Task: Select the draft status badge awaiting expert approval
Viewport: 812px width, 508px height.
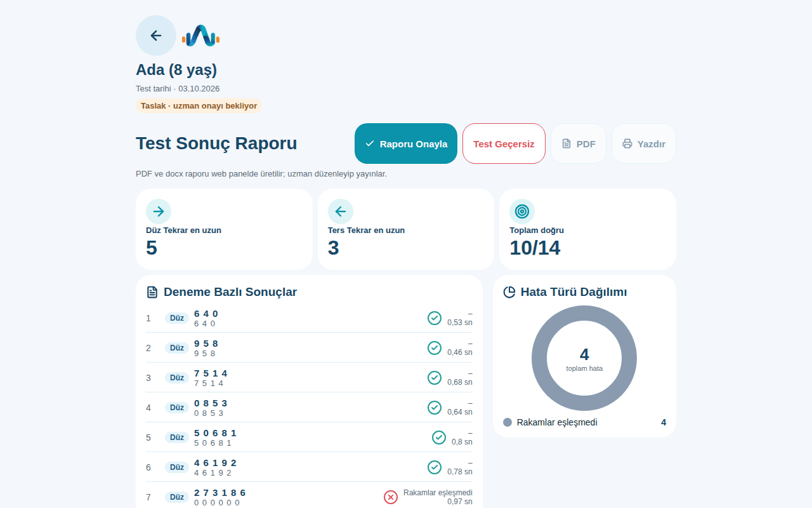Action: point(199,106)
